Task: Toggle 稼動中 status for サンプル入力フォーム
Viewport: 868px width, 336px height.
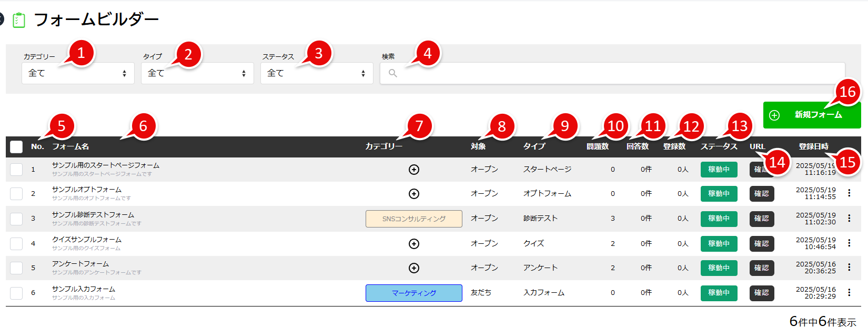Action: [x=719, y=293]
